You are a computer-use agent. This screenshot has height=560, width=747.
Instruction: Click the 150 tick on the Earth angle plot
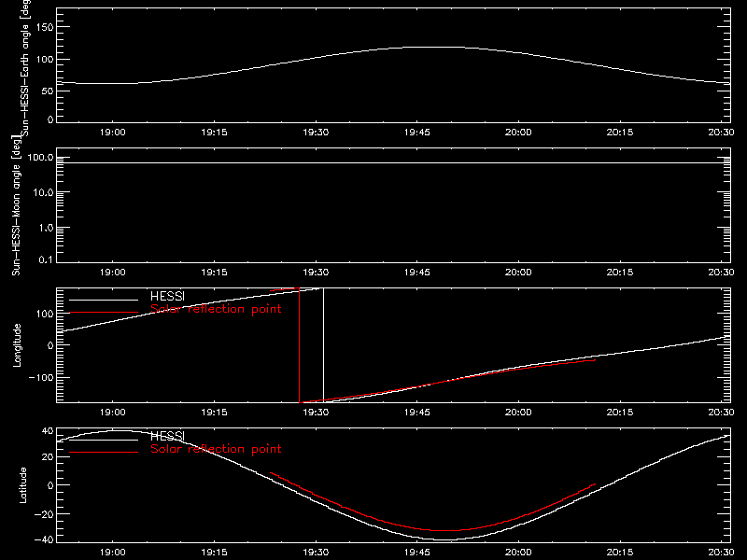(x=45, y=27)
